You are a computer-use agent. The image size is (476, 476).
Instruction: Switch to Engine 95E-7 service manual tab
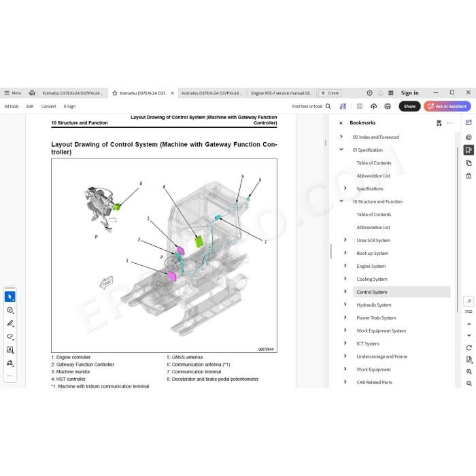[282, 93]
